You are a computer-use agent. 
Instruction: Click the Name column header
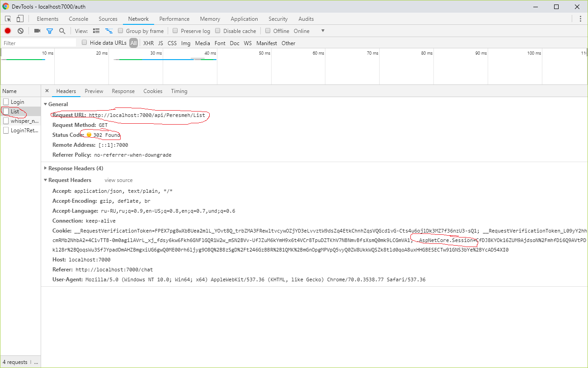coord(20,91)
